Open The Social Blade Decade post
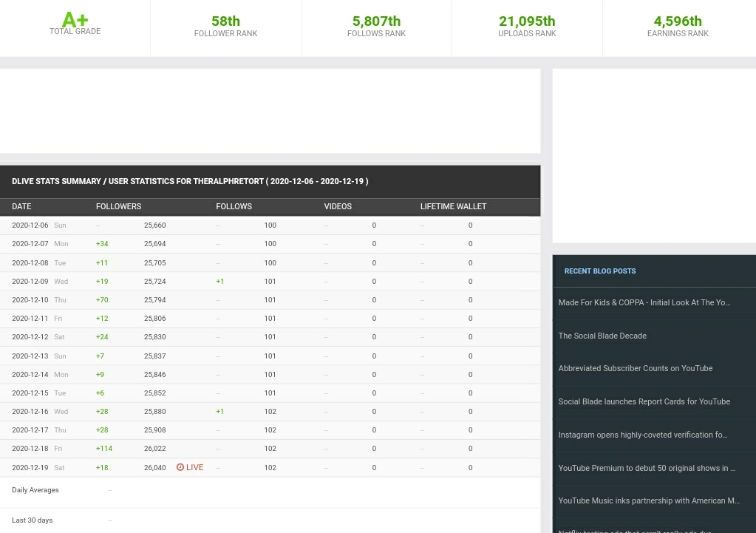This screenshot has height=533, width=756. tap(602, 336)
